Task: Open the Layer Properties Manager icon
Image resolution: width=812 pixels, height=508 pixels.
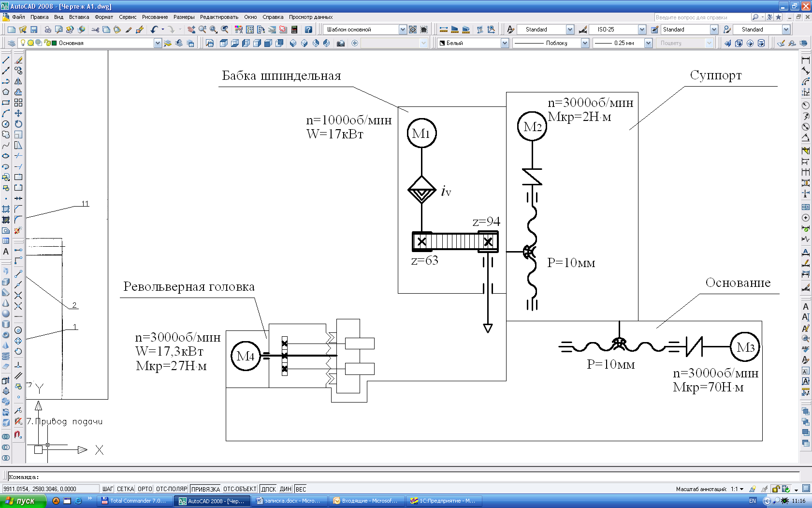Action: point(12,43)
